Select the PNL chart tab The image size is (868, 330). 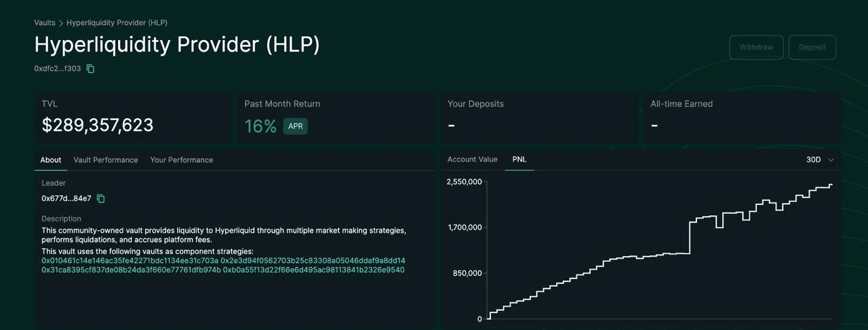(x=519, y=160)
